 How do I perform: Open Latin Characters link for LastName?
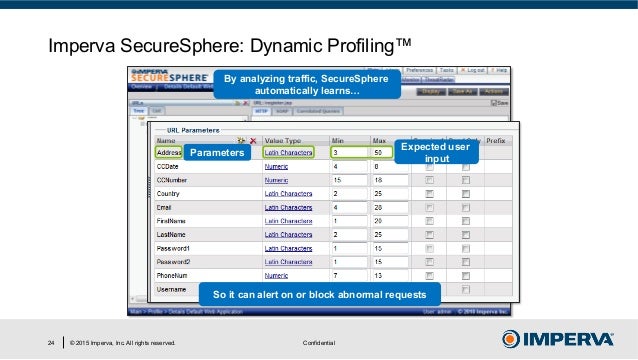tap(288, 235)
